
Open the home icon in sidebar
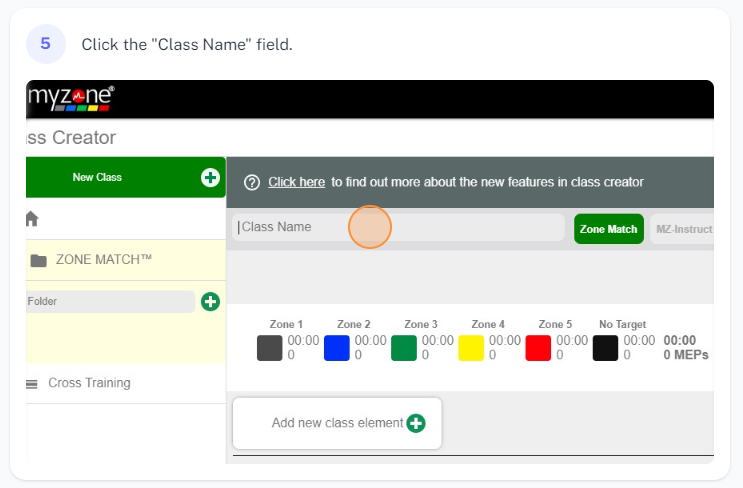coord(31,218)
